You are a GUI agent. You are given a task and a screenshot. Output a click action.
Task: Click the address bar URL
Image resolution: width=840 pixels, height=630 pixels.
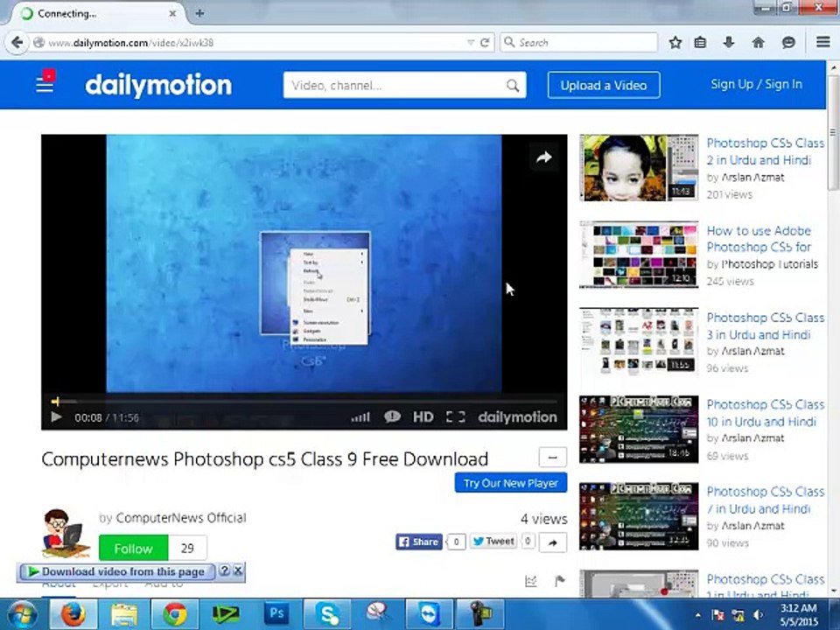click(131, 42)
